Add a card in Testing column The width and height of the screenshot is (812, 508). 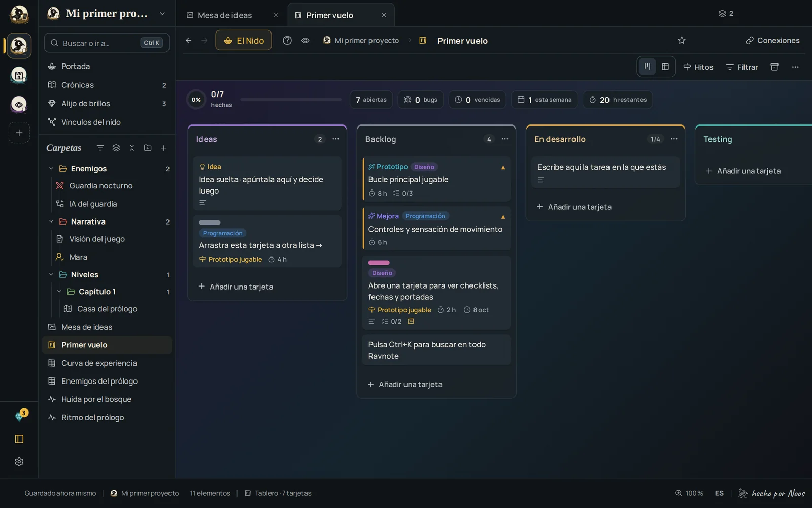click(x=743, y=171)
